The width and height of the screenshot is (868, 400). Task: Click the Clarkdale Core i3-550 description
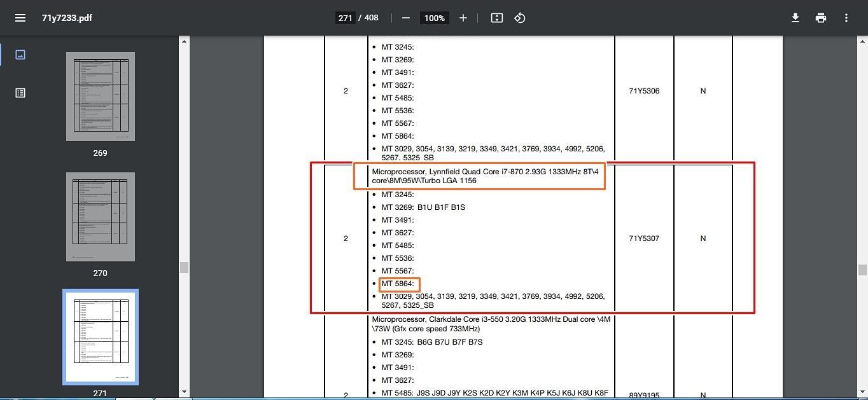(x=491, y=324)
